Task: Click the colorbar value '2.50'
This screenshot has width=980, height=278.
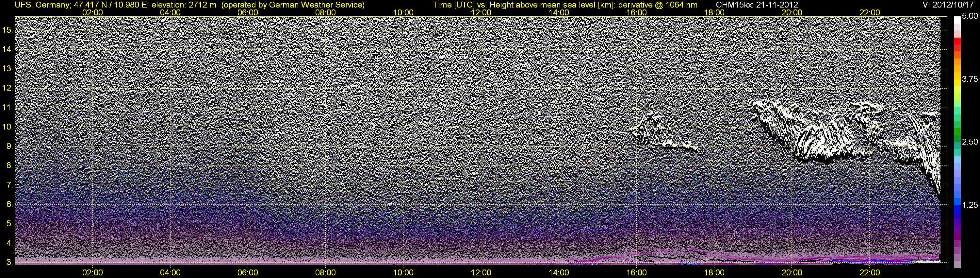Action: tap(970, 142)
